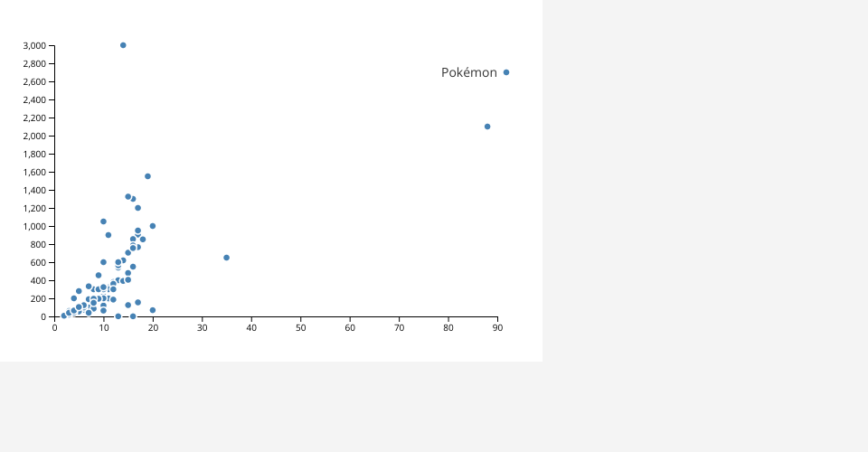Click the point at x=17 near y=1,200
This screenshot has width=868, height=452.
click(x=137, y=208)
